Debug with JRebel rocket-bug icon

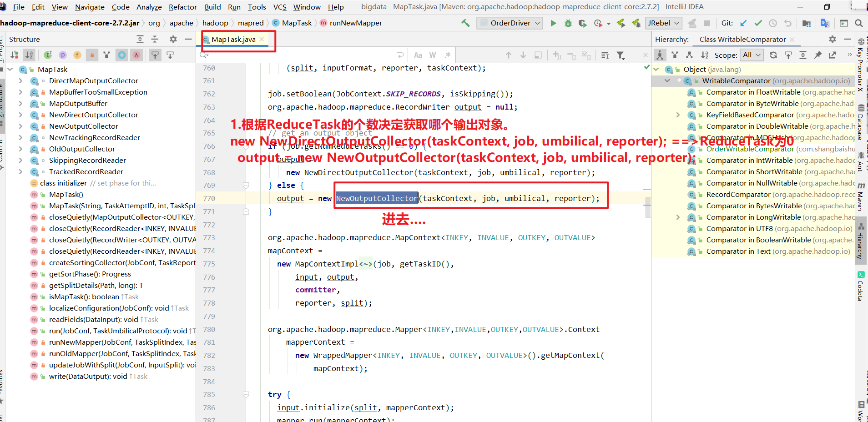(636, 23)
